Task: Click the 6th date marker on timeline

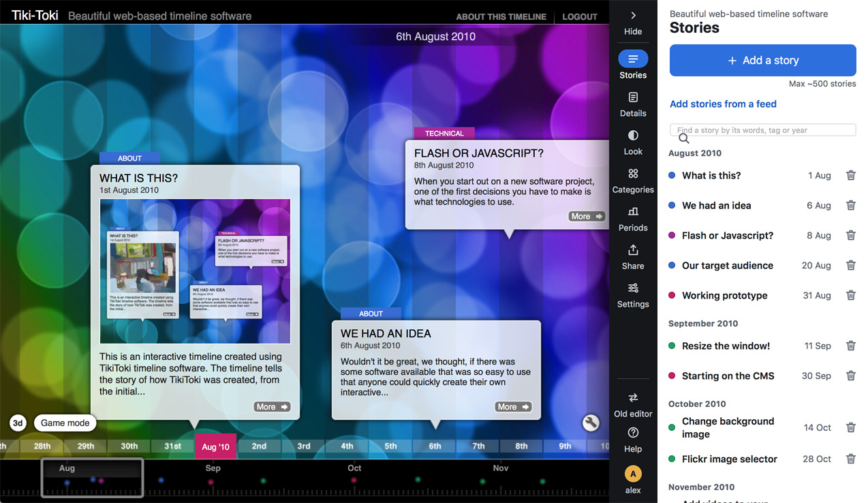Action: tap(435, 446)
